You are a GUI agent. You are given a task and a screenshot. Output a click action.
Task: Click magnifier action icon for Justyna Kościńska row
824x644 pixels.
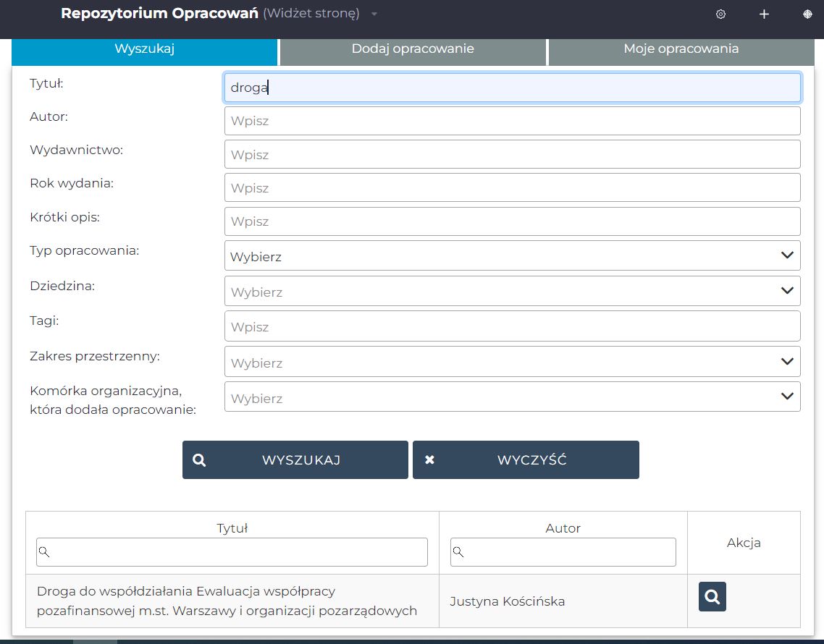tap(712, 597)
